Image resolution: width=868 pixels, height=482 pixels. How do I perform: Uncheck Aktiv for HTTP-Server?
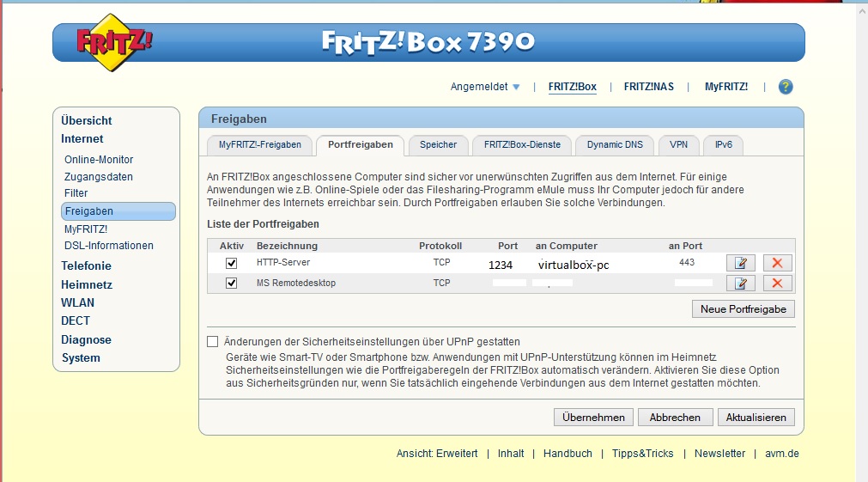click(232, 263)
